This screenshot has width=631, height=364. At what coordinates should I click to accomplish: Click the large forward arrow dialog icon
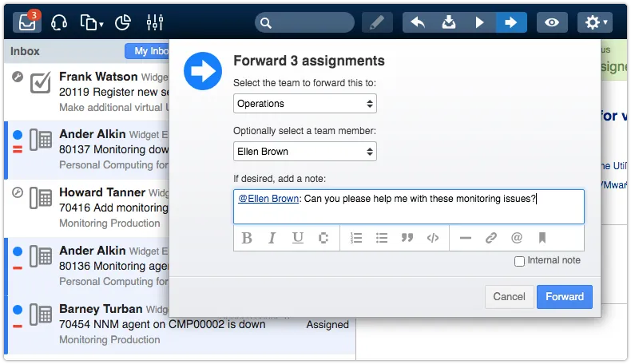[x=203, y=71]
